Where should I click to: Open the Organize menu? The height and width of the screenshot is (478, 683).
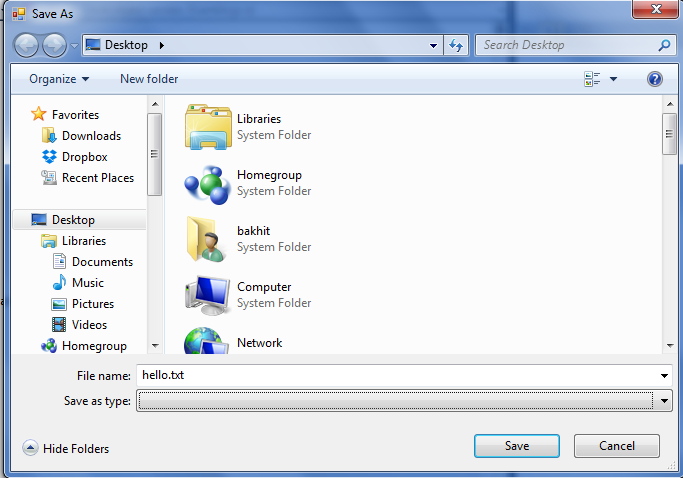tap(59, 79)
